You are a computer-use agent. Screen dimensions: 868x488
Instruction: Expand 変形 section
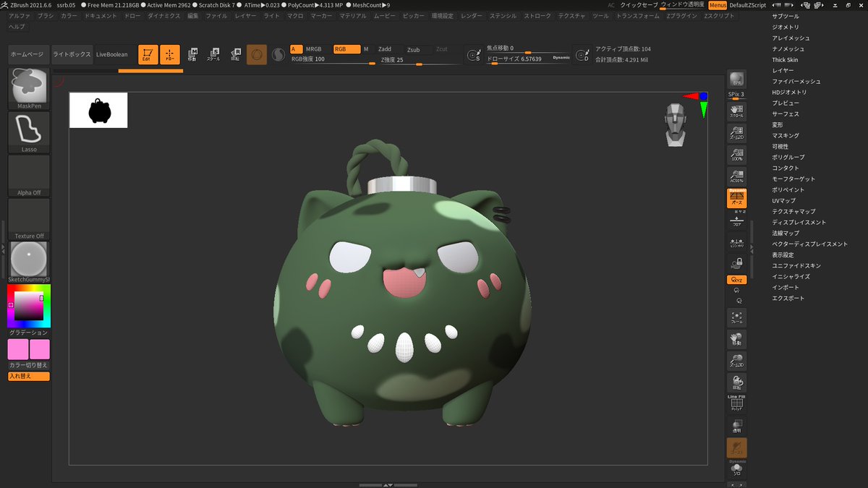778,124
